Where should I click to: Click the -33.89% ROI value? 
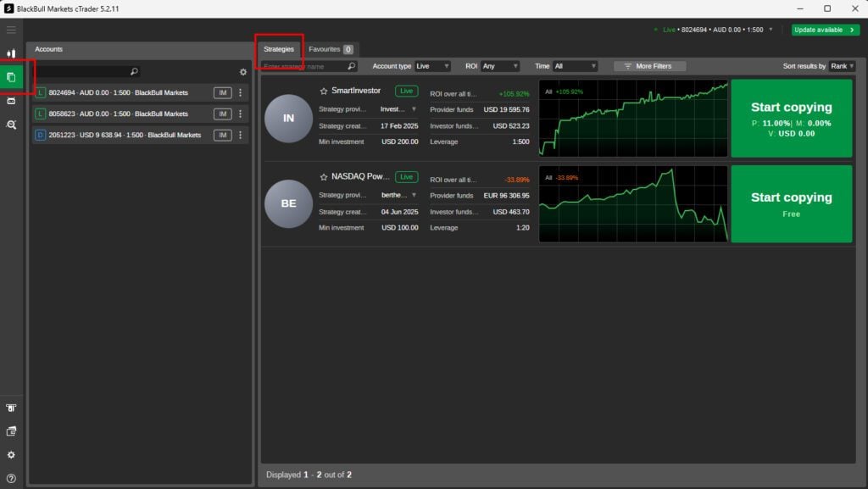(516, 180)
